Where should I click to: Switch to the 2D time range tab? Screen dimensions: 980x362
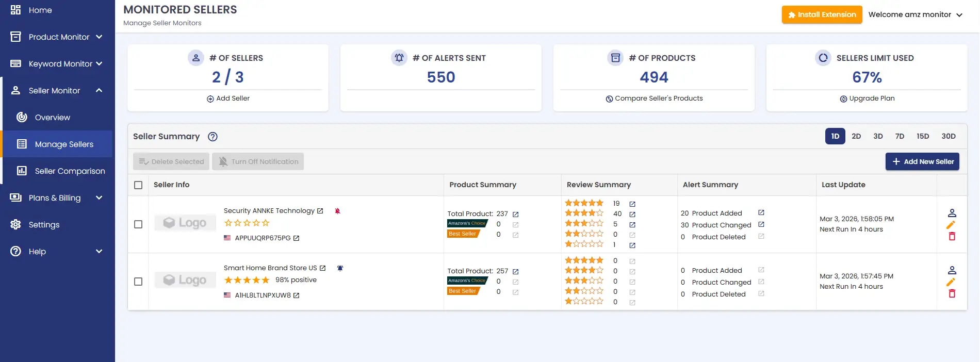856,136
